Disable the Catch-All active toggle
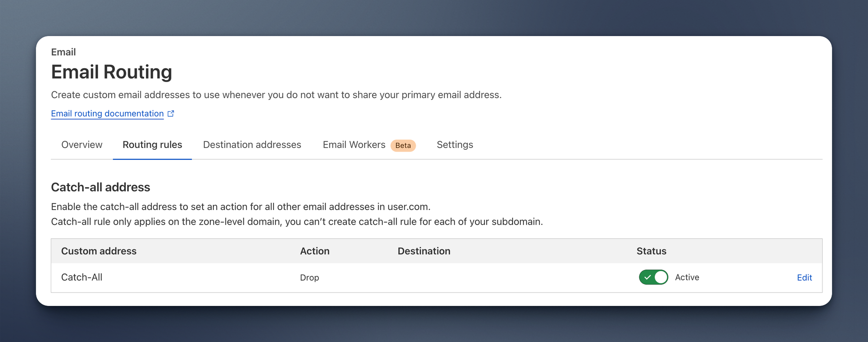The width and height of the screenshot is (868, 342). (653, 277)
